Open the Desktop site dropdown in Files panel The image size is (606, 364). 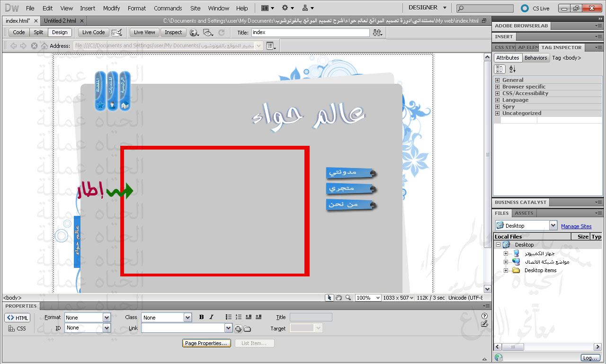pos(553,226)
